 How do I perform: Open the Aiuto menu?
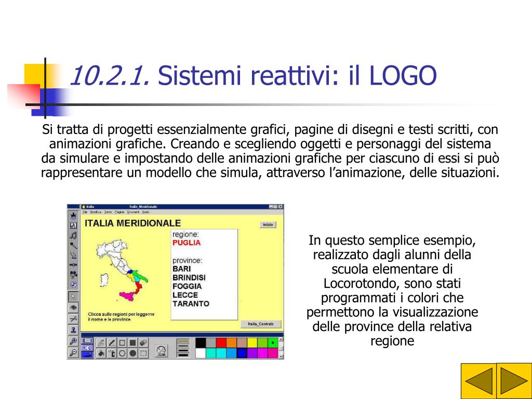tap(146, 212)
